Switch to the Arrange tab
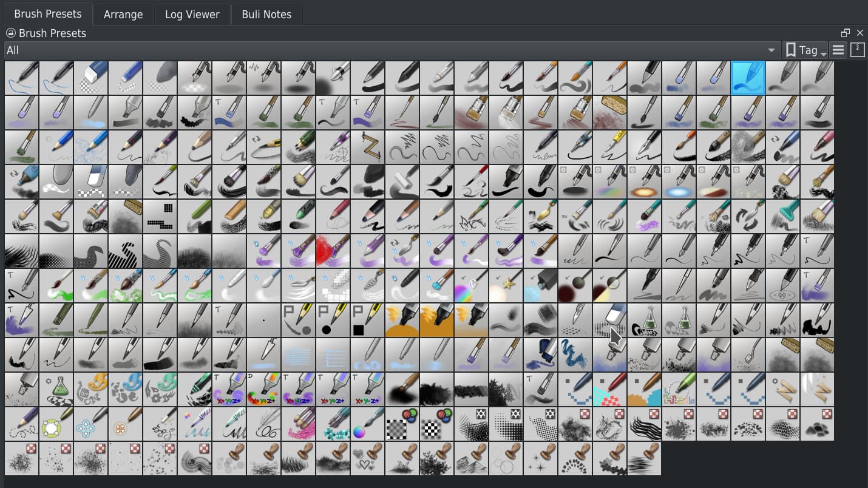This screenshot has width=868, height=488. click(x=123, y=14)
